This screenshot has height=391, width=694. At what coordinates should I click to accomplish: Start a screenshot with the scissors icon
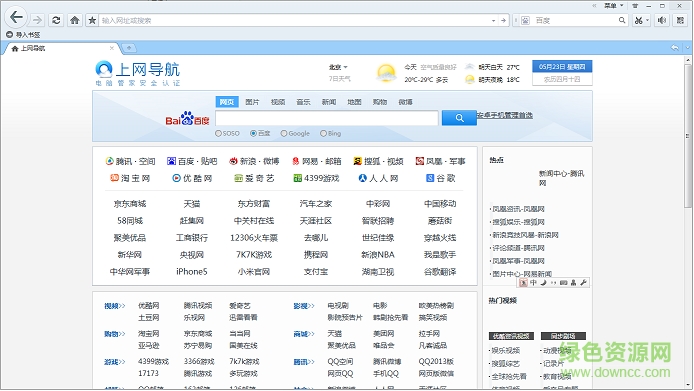(x=638, y=20)
